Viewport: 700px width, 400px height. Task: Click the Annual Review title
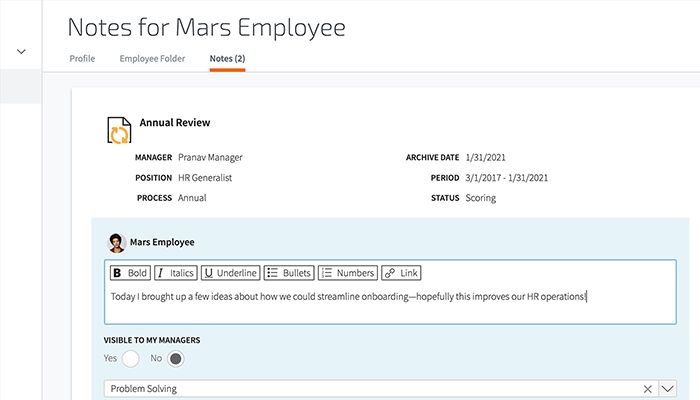[175, 123]
